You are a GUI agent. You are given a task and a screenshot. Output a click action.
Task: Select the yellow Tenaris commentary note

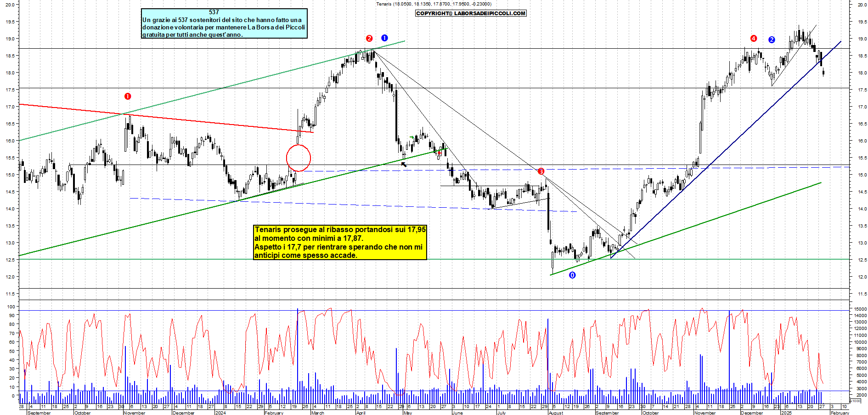click(x=340, y=242)
